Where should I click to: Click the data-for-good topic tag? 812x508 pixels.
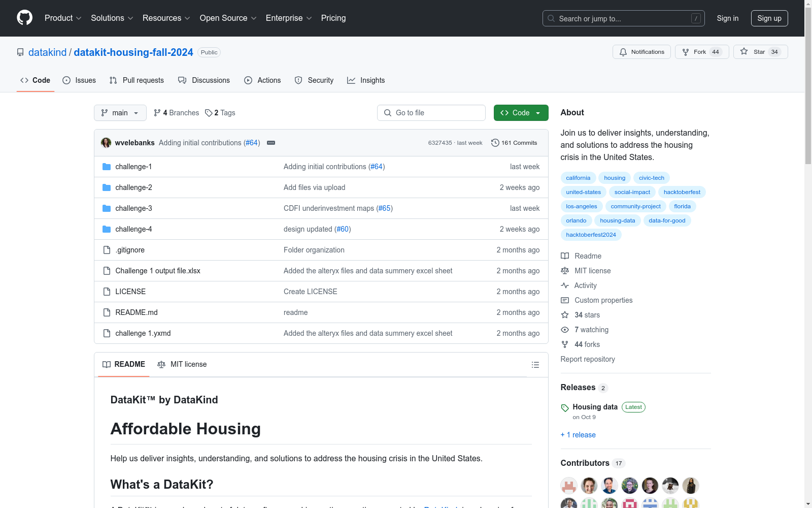click(x=667, y=220)
